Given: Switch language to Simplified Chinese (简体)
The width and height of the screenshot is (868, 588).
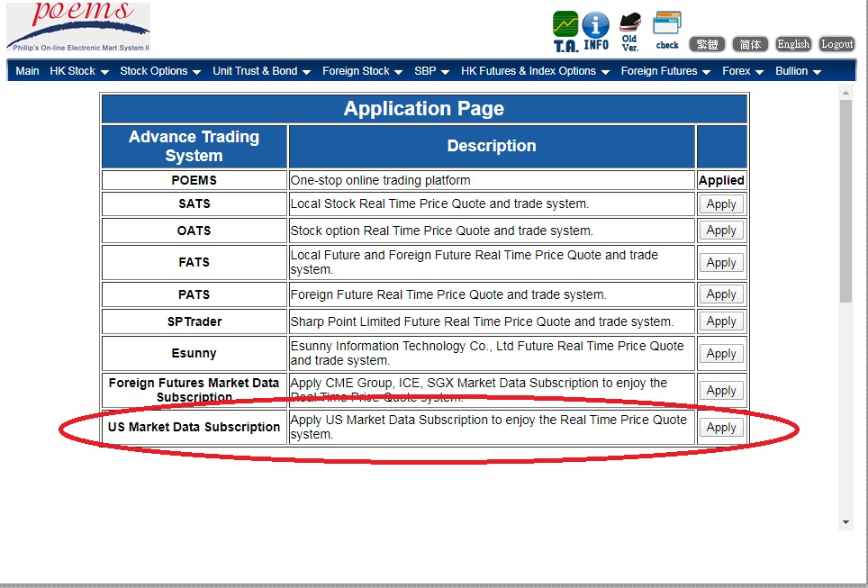Looking at the screenshot, I should (750, 44).
